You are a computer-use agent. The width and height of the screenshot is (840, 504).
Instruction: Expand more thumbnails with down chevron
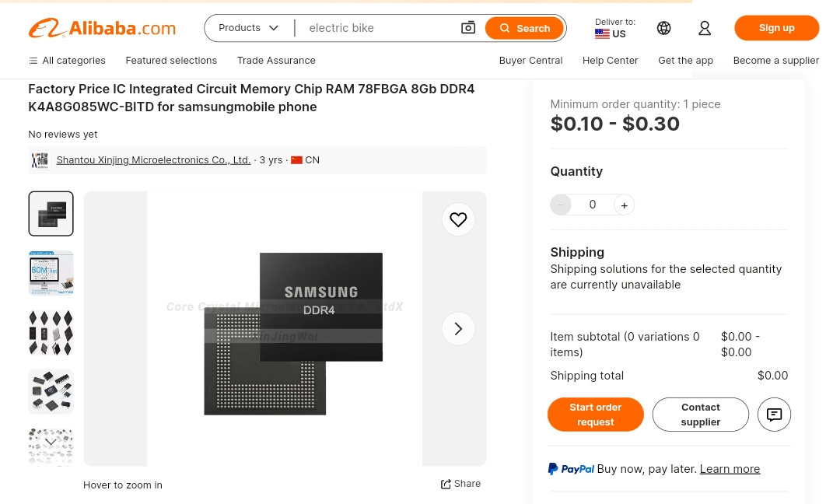[51, 442]
